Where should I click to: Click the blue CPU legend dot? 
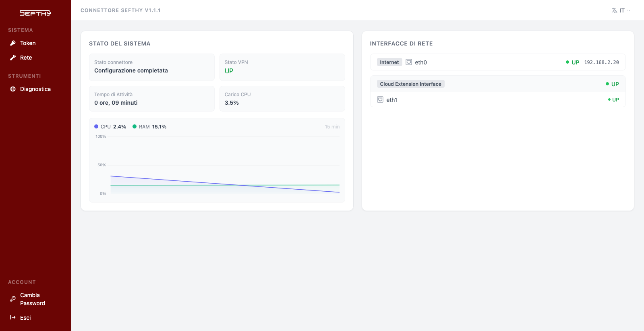96,126
